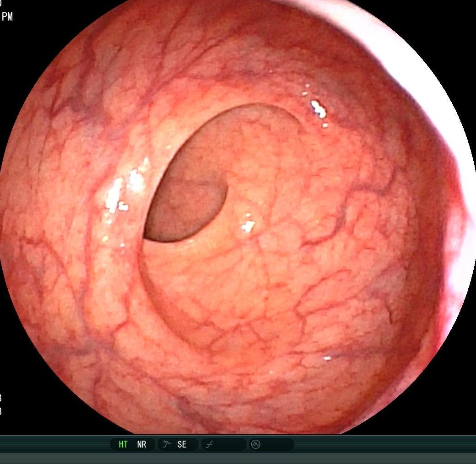
Task: Click the enhancement curve icon beside SE
Action: coord(166,444)
